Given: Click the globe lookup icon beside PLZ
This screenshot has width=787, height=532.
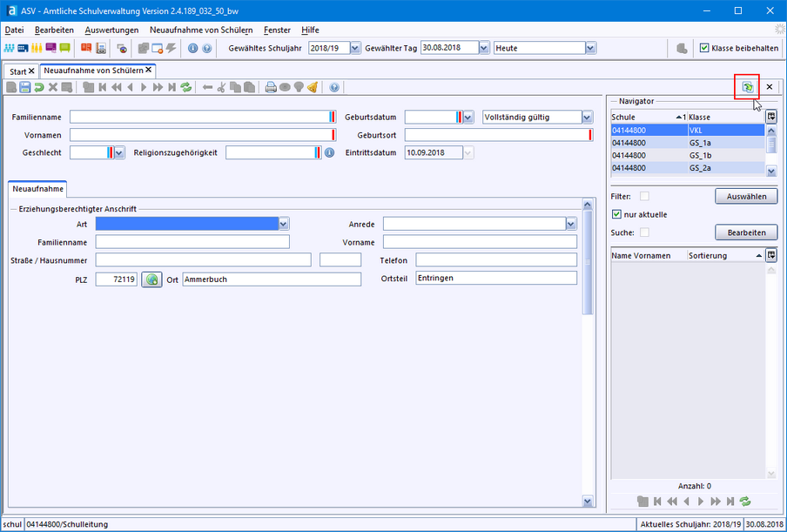Looking at the screenshot, I should (152, 279).
